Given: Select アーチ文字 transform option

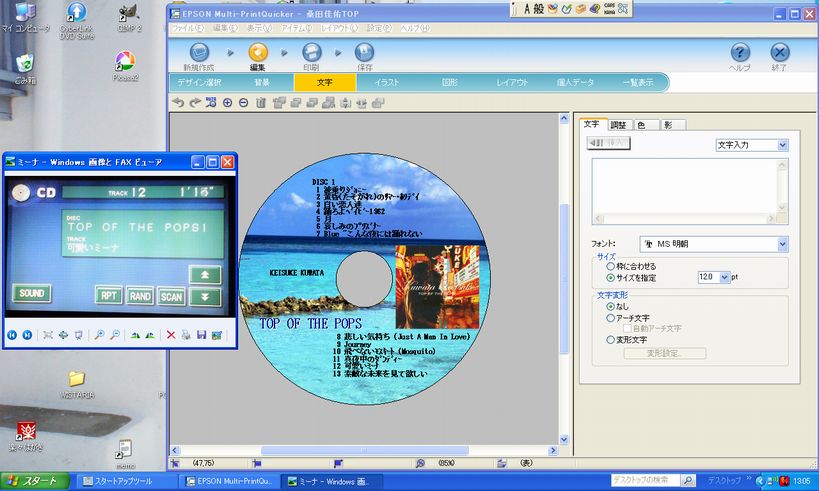Looking at the screenshot, I should click(x=628, y=318).
